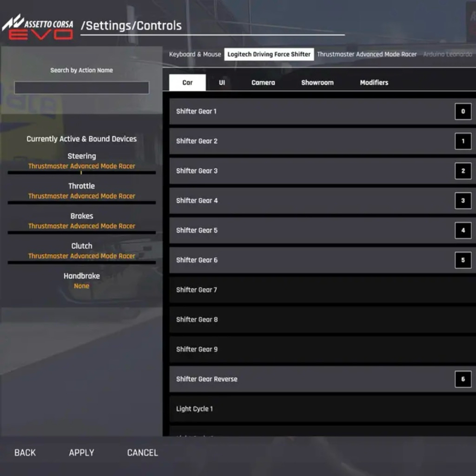The height and width of the screenshot is (476, 476).
Task: Click Brakes' Thrustmaster Advanced Mode Racer text
Action: (x=82, y=226)
